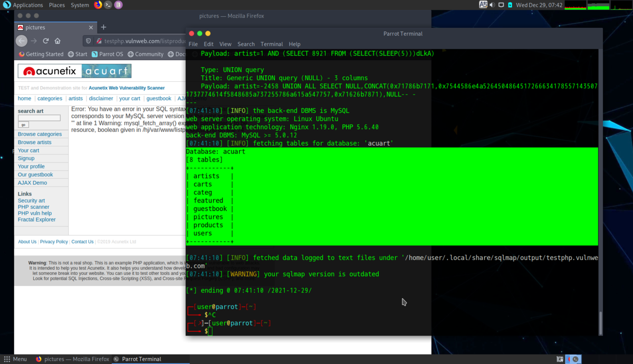633x364 pixels.
Task: Click the network display icon in tray
Action: (501, 5)
